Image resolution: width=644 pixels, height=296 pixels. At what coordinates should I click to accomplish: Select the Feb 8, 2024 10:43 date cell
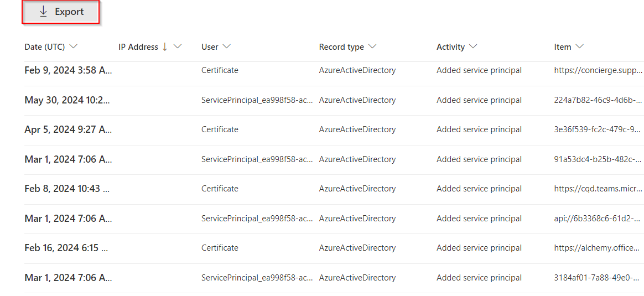click(x=68, y=189)
